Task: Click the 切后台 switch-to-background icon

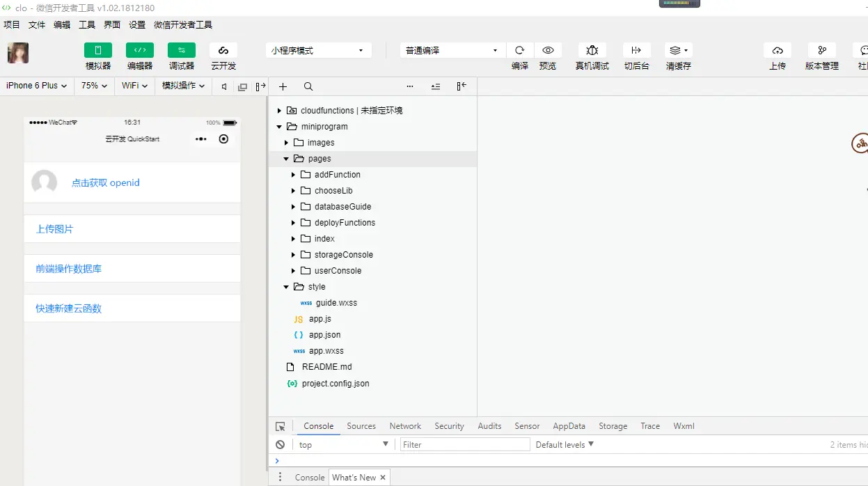Action: [636, 50]
